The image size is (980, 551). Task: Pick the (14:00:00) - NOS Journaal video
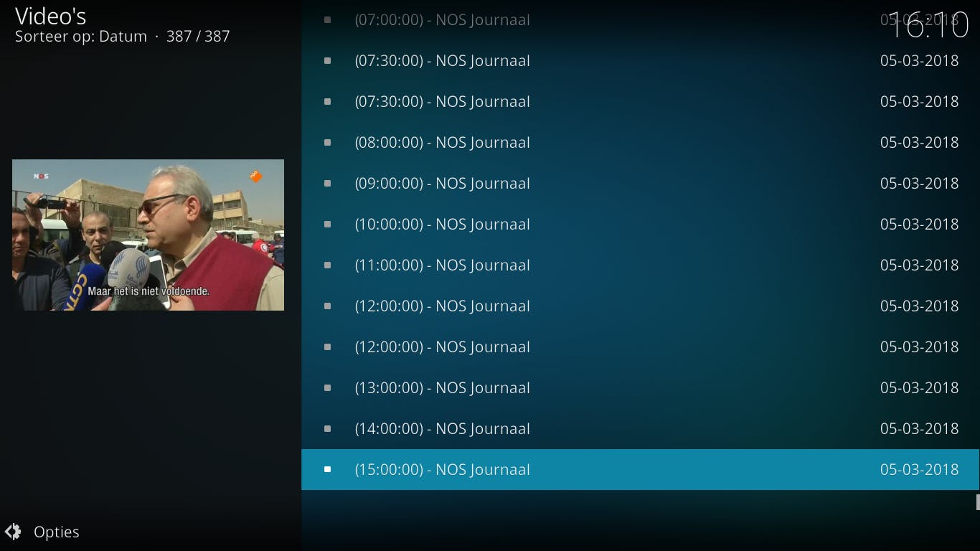640,428
